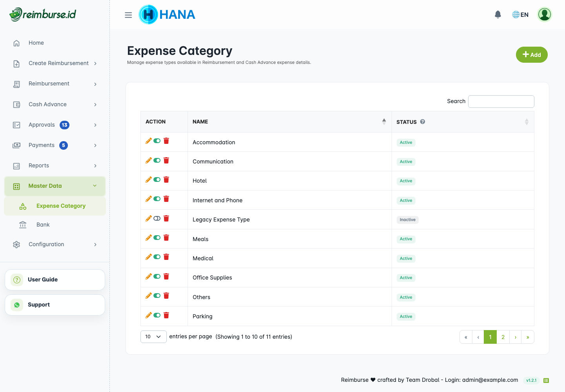565x392 pixels.
Task: Delete the Others category
Action: click(x=166, y=296)
